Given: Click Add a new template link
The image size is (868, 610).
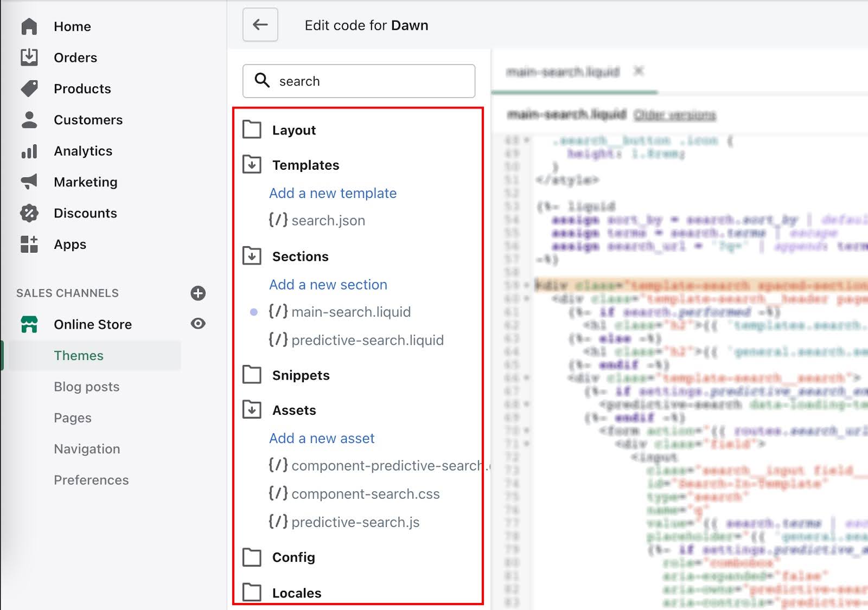Looking at the screenshot, I should [x=333, y=193].
